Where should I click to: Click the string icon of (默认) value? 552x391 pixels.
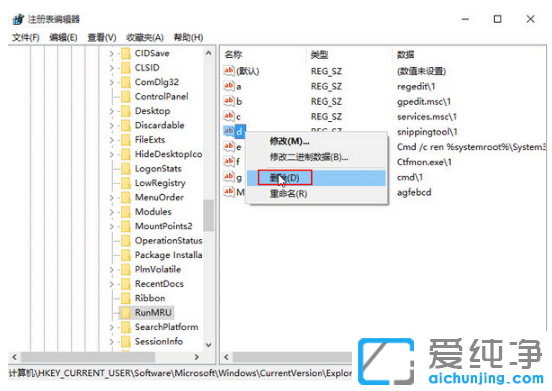(229, 71)
